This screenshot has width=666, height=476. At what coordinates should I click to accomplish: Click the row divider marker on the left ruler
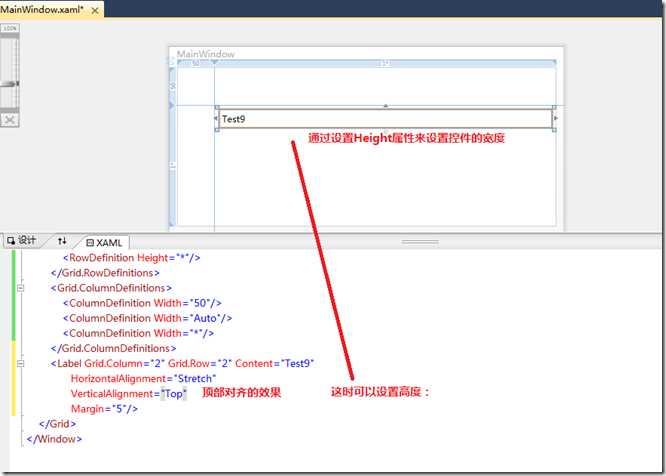point(172,105)
